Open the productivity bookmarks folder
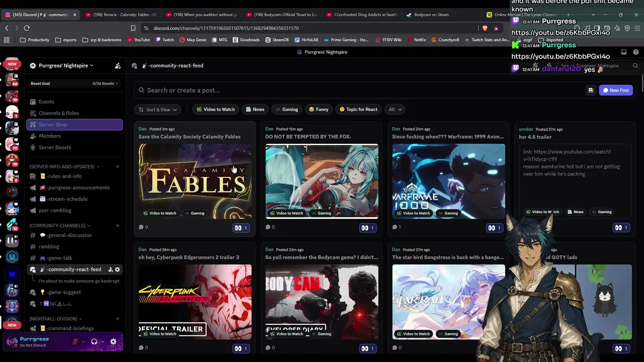 pyautogui.click(x=35, y=40)
